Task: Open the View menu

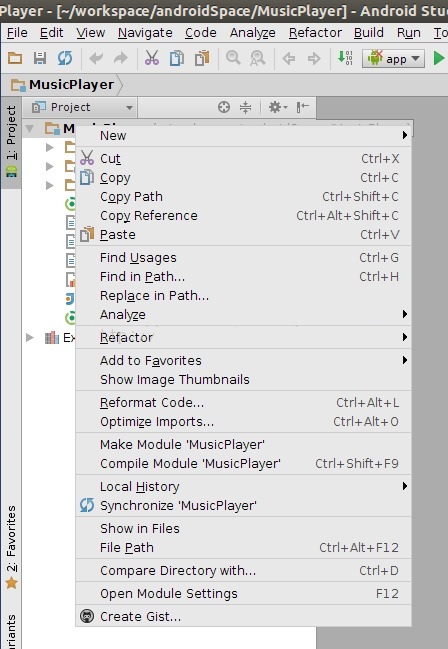Action: (x=91, y=33)
